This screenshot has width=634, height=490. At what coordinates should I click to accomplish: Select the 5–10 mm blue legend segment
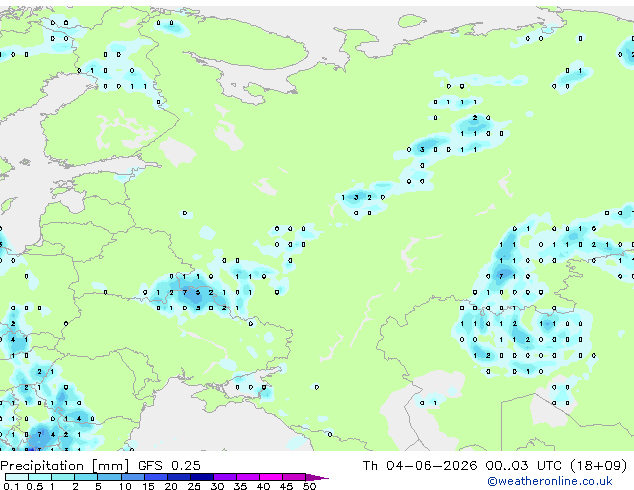click(x=109, y=477)
